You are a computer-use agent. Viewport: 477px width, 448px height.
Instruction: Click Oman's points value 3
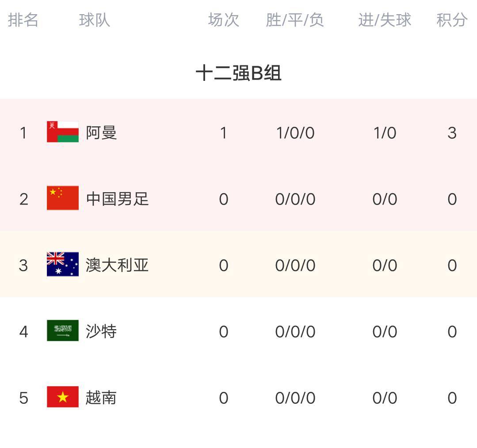point(452,133)
